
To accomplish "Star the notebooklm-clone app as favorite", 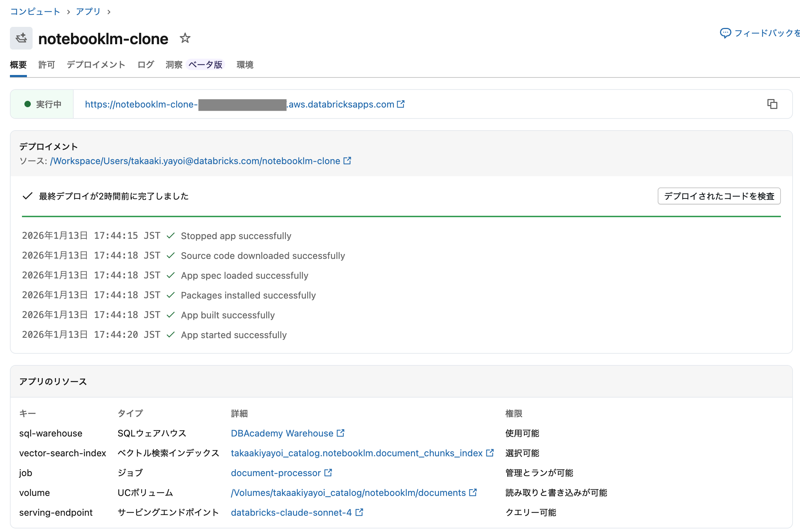I will tap(185, 38).
